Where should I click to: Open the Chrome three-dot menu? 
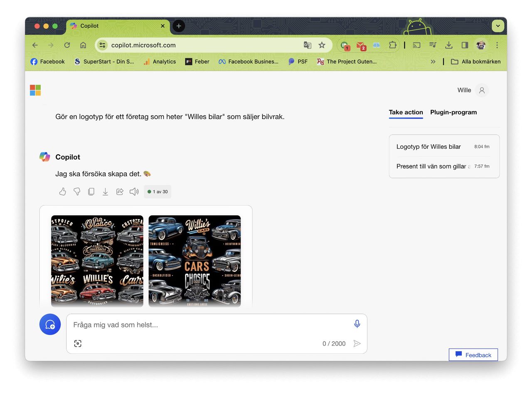[497, 45]
